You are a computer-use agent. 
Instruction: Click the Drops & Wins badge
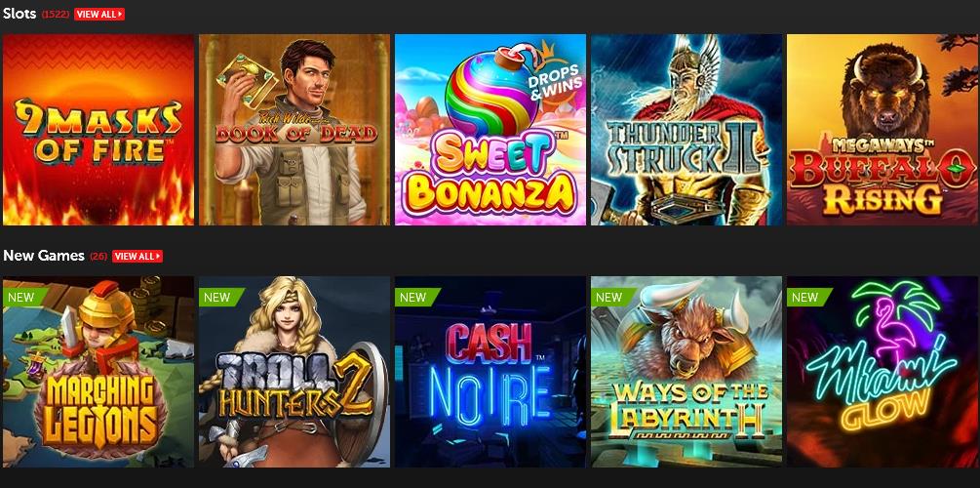[555, 81]
